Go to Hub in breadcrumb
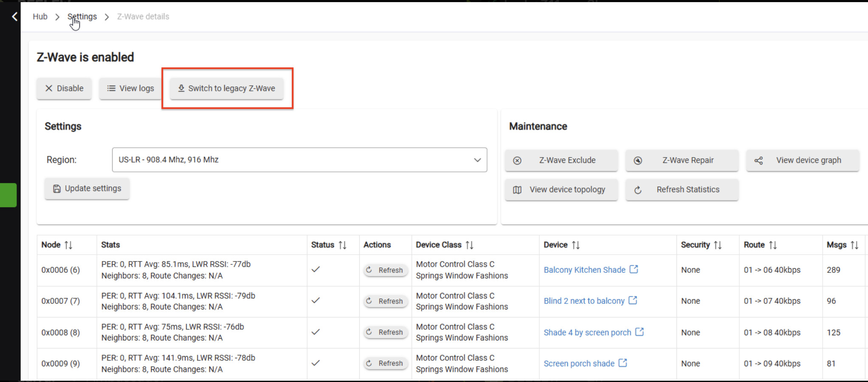This screenshot has width=868, height=382. click(40, 17)
